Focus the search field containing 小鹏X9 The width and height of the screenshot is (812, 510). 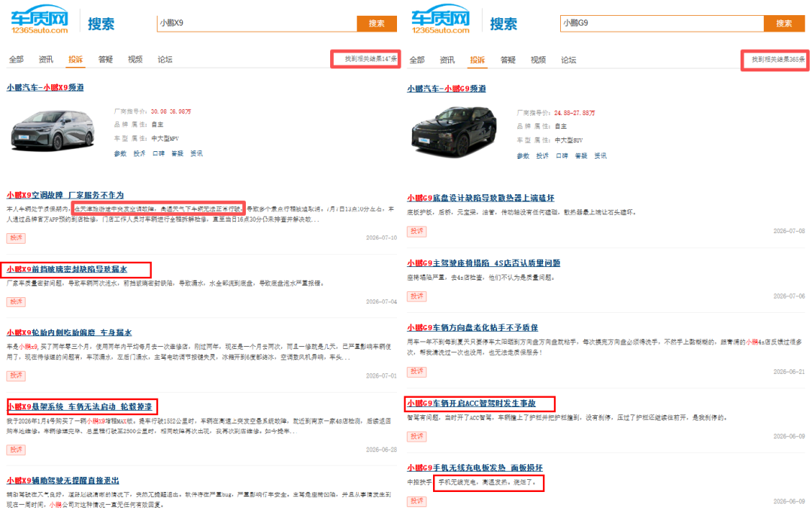click(x=257, y=23)
